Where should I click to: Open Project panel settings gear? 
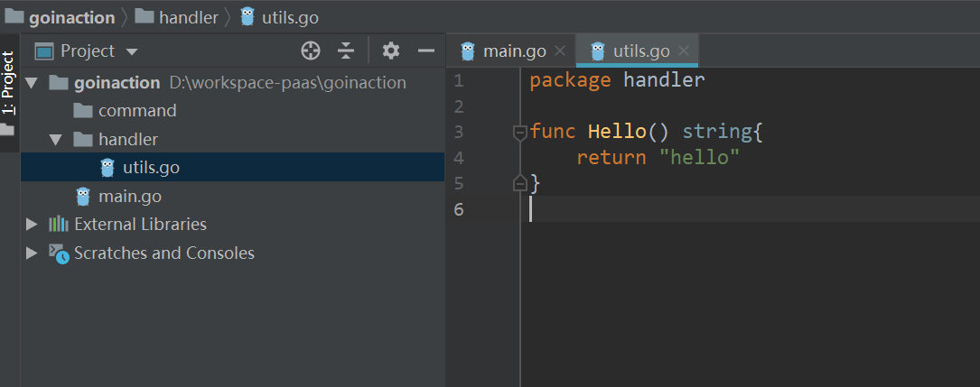tap(390, 51)
